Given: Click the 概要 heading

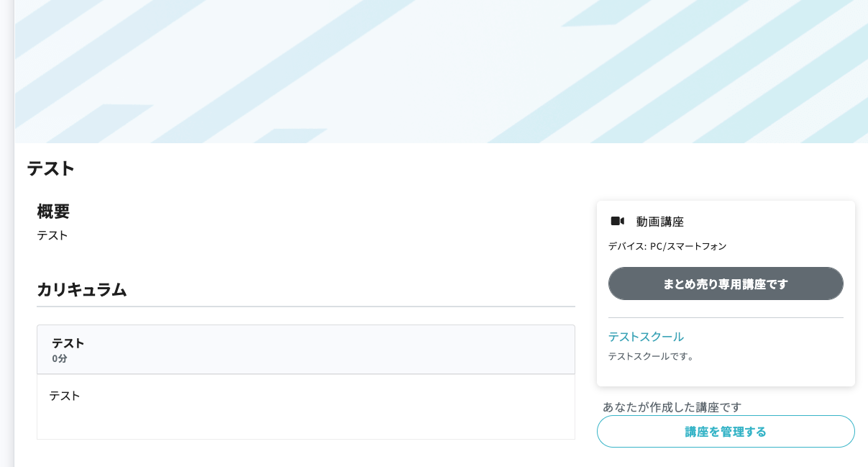Looking at the screenshot, I should tap(53, 212).
